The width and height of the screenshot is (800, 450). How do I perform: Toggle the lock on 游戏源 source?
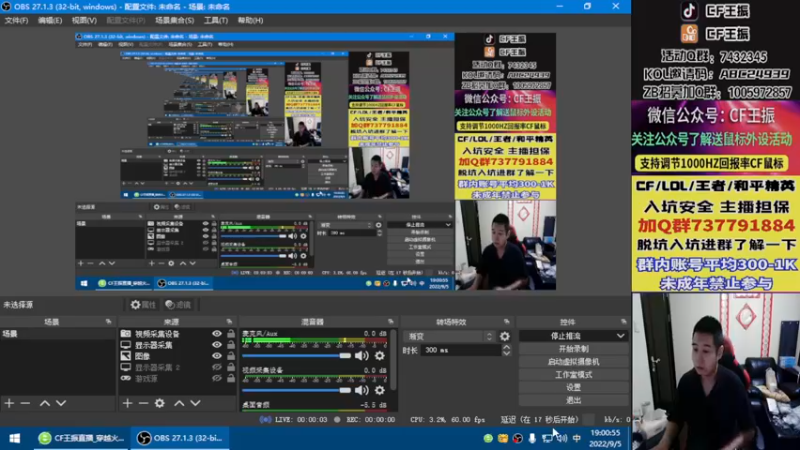(x=231, y=379)
